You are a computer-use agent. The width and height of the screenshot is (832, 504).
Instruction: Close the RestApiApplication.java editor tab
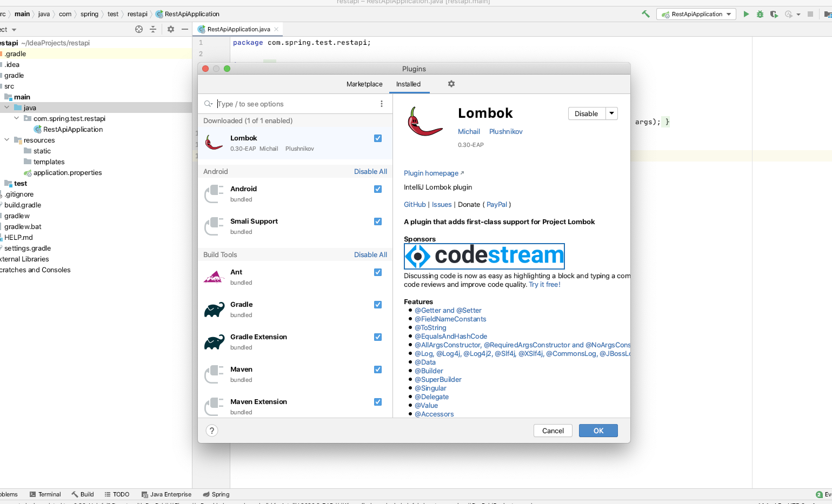tap(277, 29)
